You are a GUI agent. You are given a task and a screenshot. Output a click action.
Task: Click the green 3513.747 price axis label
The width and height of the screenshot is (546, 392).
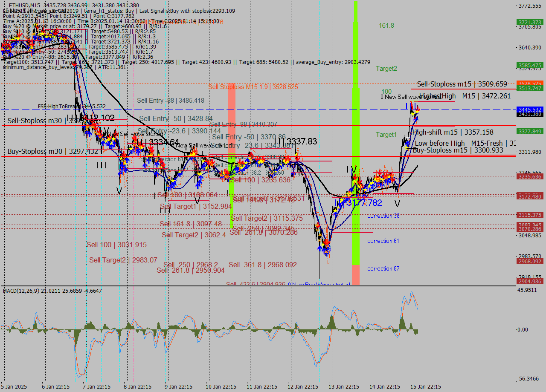click(x=529, y=88)
